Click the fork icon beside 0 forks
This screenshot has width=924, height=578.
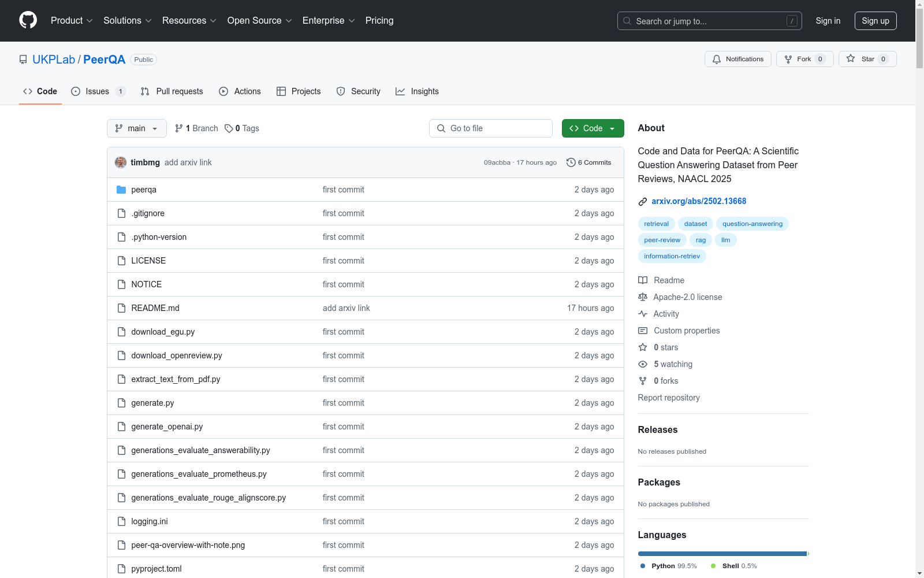coord(643,381)
